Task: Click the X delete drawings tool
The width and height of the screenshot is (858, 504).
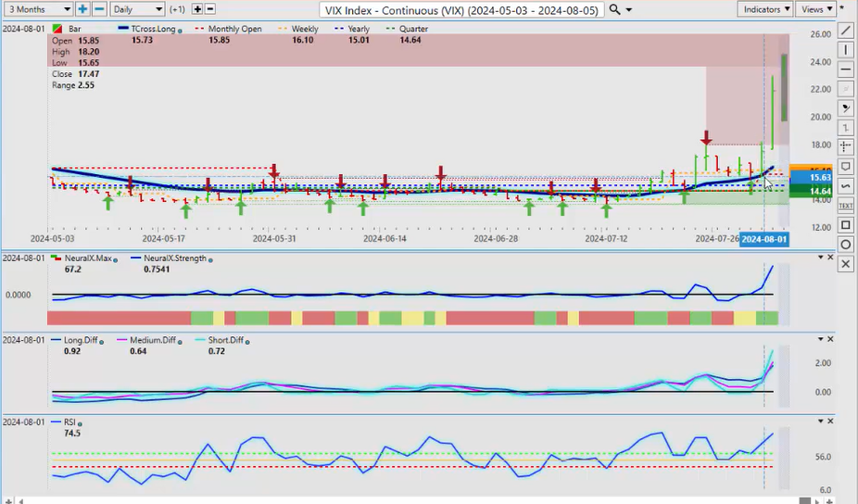Action: click(846, 264)
